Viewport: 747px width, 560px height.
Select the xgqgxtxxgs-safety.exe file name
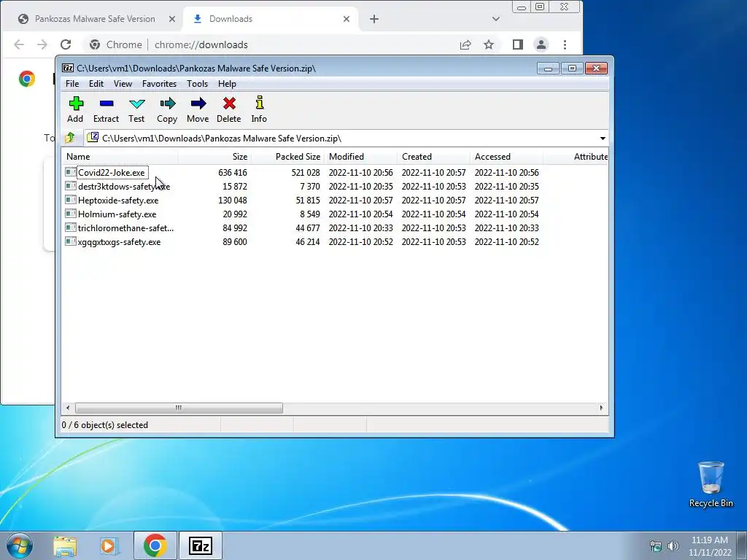[x=119, y=242]
